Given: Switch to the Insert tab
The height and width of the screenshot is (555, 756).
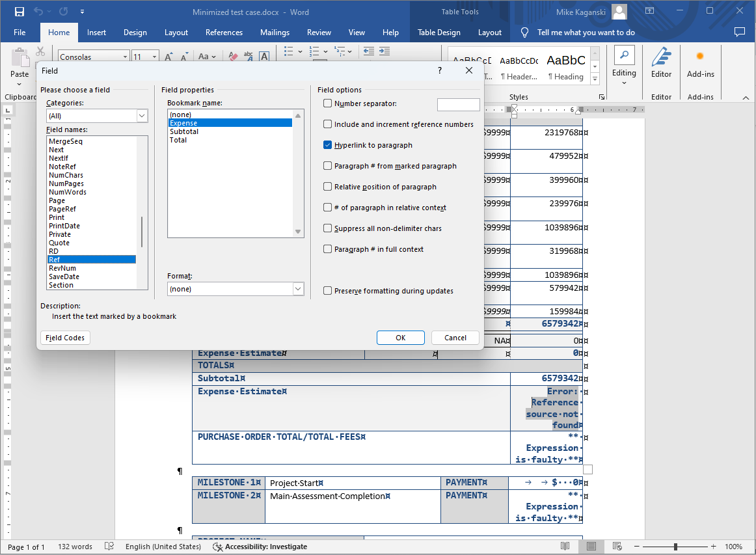Looking at the screenshot, I should pos(96,33).
